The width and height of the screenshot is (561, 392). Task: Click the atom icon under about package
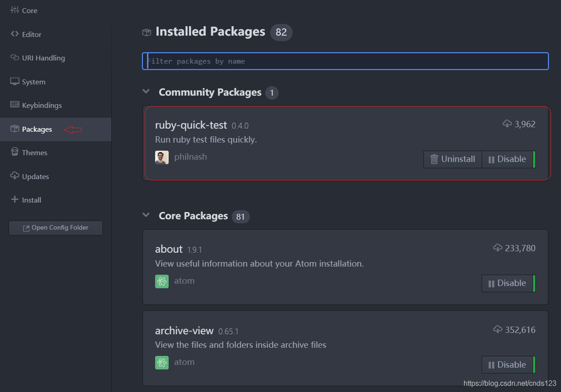pyautogui.click(x=162, y=281)
